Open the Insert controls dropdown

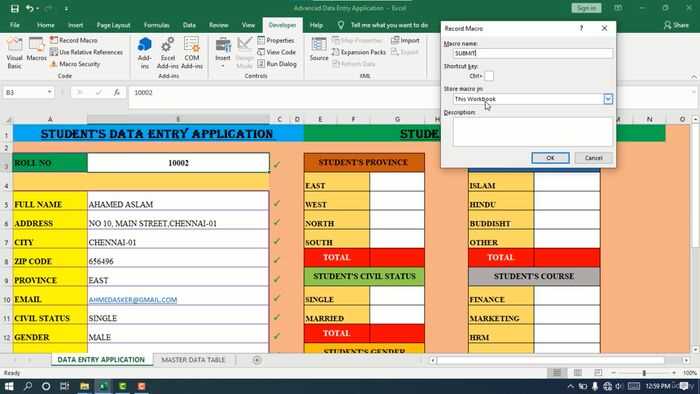223,53
